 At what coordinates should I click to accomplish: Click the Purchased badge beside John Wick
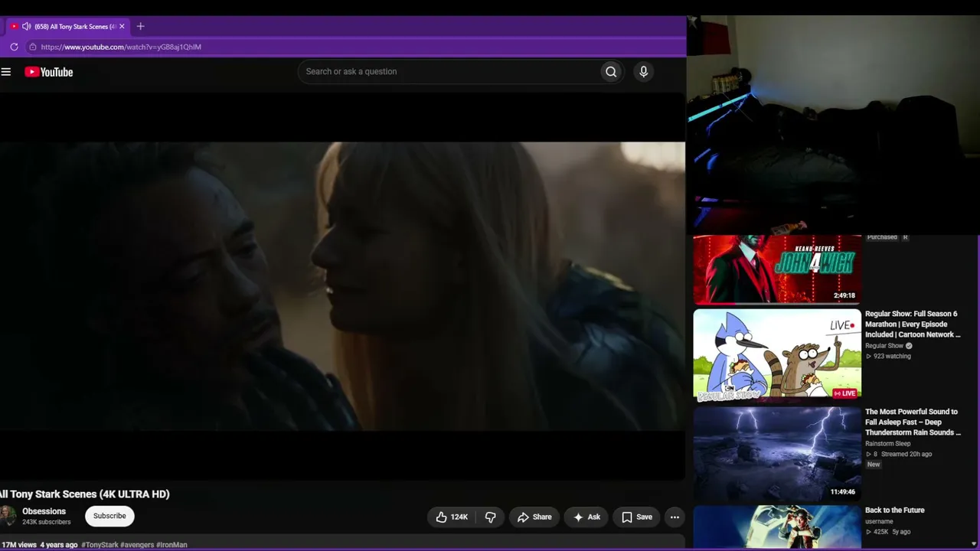(x=882, y=237)
